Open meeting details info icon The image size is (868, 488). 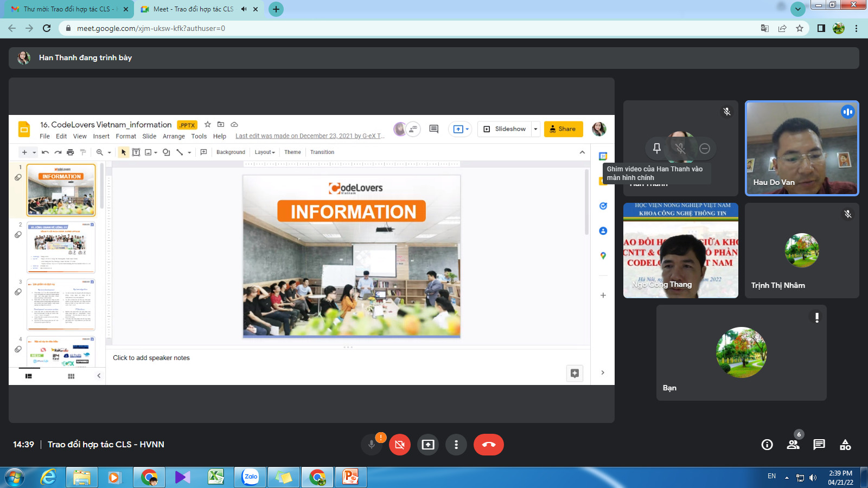tap(767, 445)
